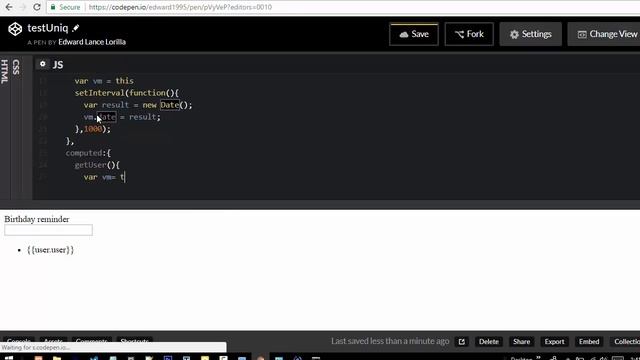Select the testUniq pen title
This screenshot has width=640, height=360.
coord(47,28)
